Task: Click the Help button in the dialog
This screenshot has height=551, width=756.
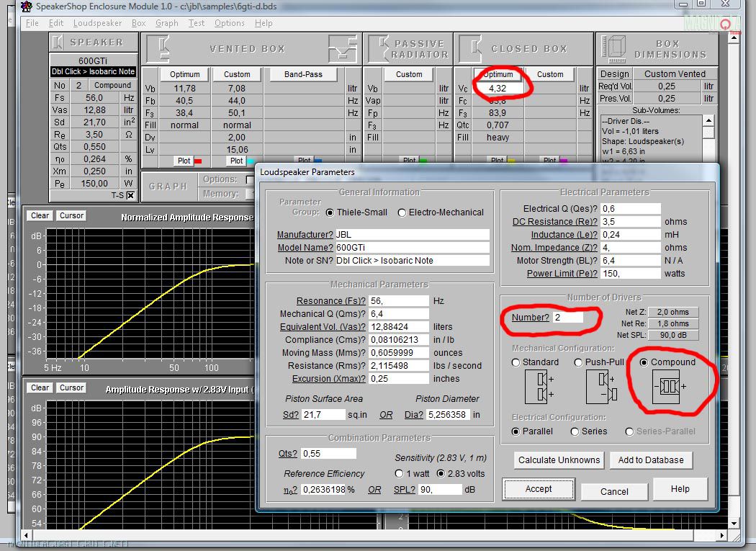Action: [x=680, y=489]
